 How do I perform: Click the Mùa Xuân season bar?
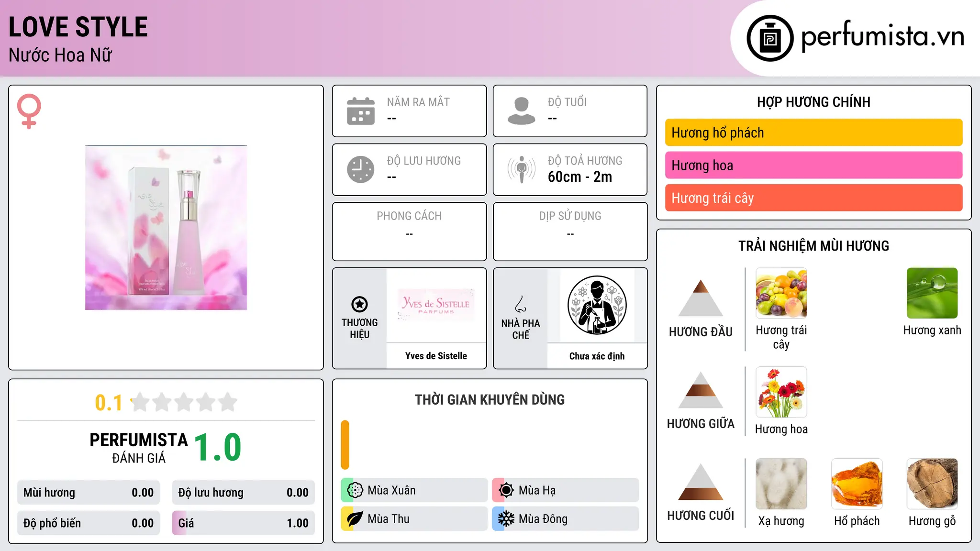tap(414, 490)
